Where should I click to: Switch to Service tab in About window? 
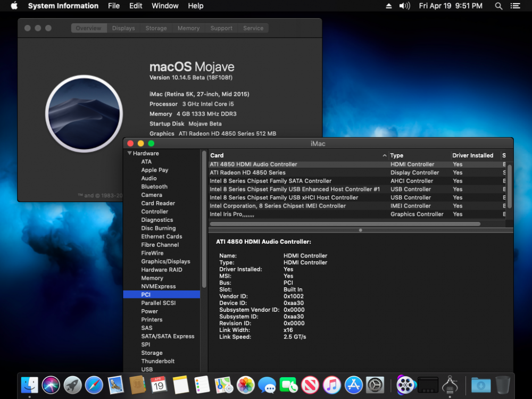pyautogui.click(x=253, y=28)
